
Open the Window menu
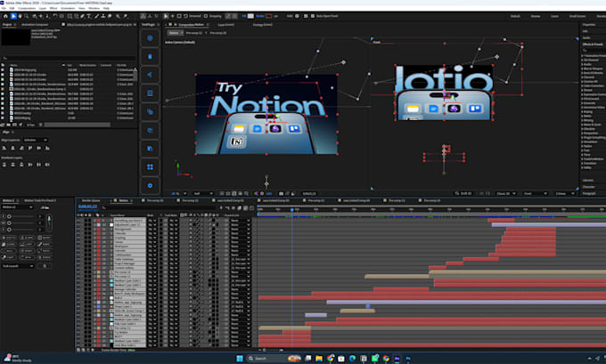point(94,8)
